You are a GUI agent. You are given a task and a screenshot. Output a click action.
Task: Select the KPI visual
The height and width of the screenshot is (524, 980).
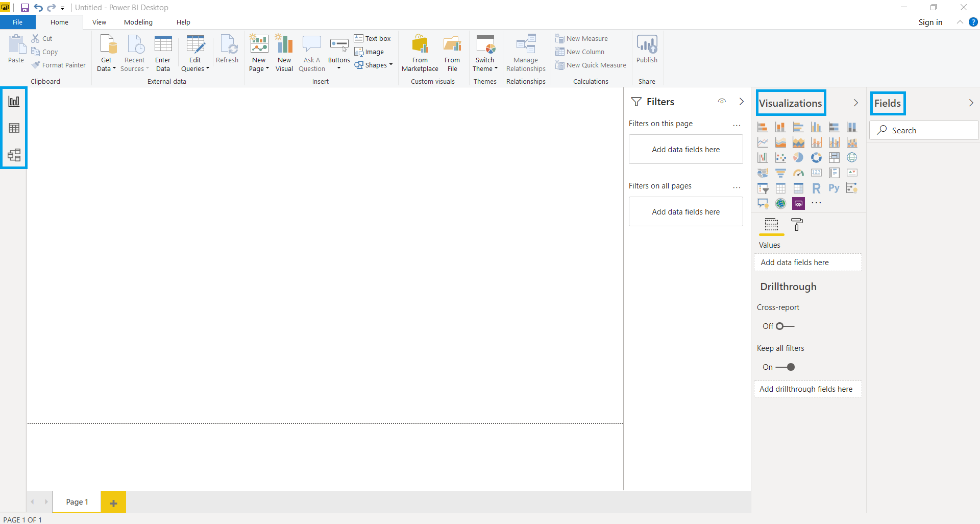[852, 173]
